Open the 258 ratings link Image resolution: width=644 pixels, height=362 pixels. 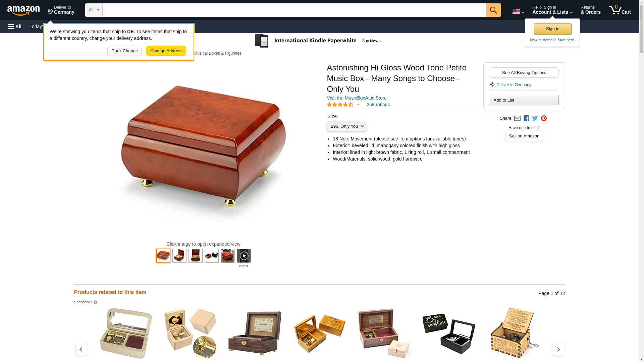pos(378,105)
